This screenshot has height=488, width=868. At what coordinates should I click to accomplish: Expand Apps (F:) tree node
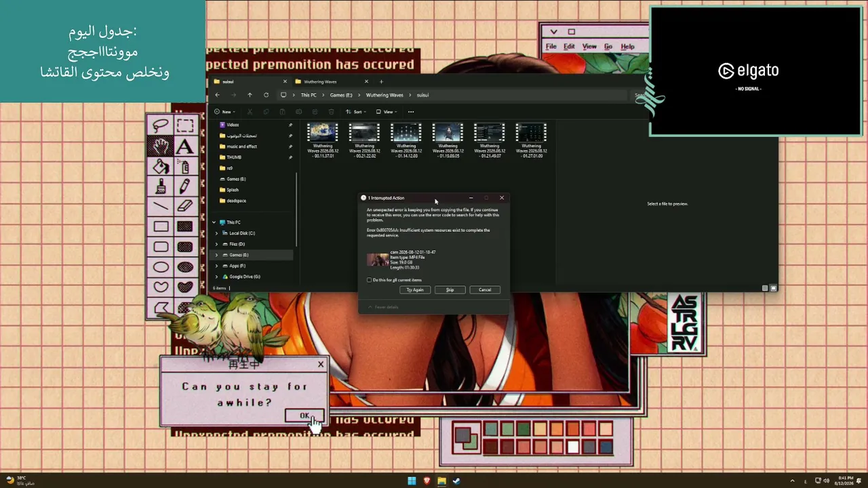point(217,266)
